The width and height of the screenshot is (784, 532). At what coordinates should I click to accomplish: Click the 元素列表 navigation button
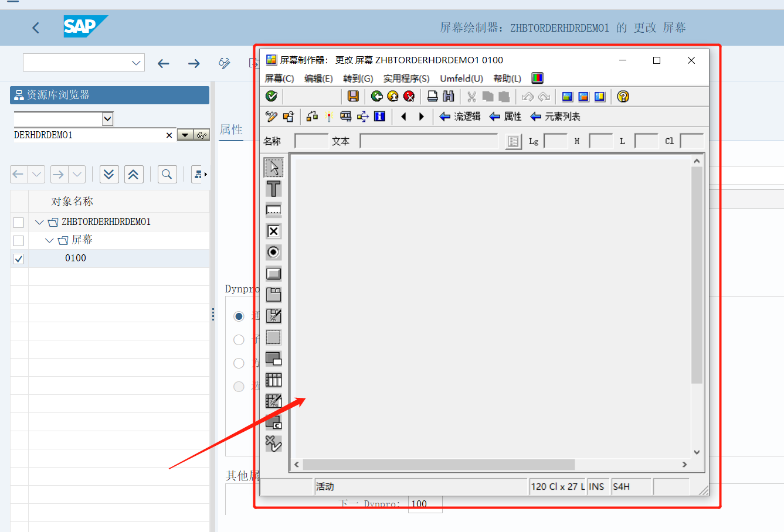(x=556, y=116)
